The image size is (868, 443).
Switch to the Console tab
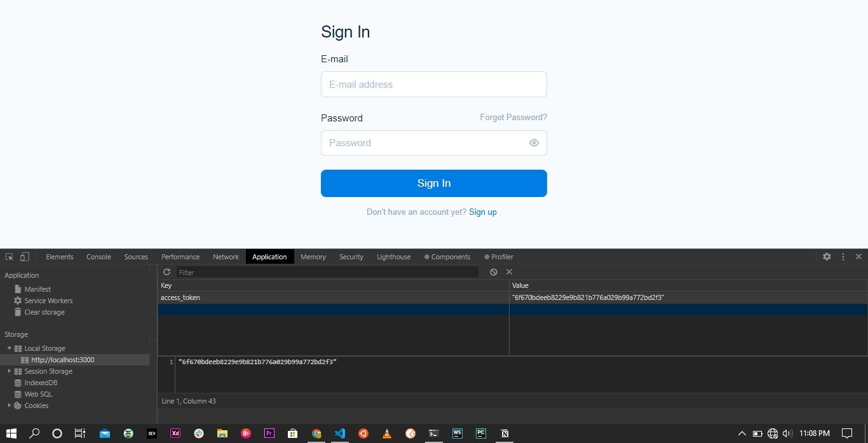tap(98, 256)
